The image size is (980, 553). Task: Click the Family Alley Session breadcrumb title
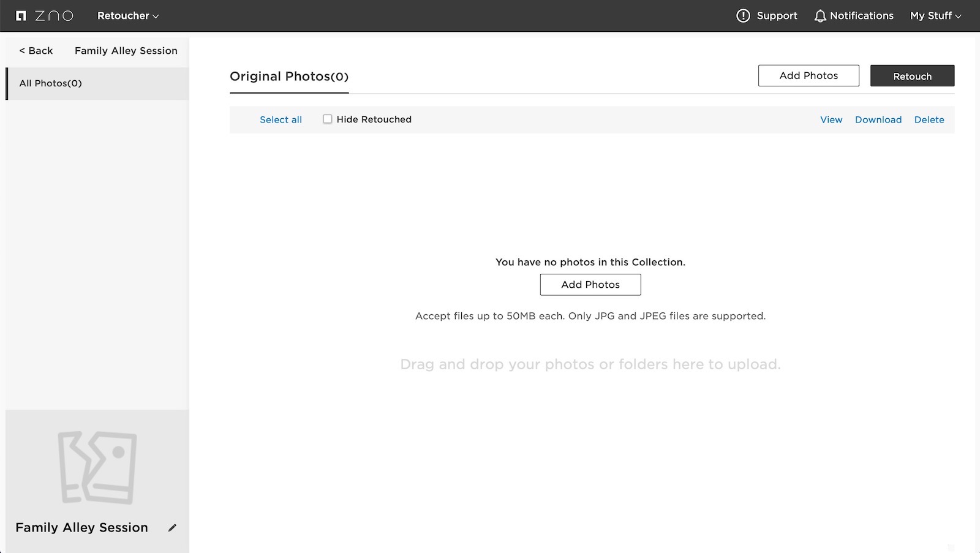tap(126, 51)
